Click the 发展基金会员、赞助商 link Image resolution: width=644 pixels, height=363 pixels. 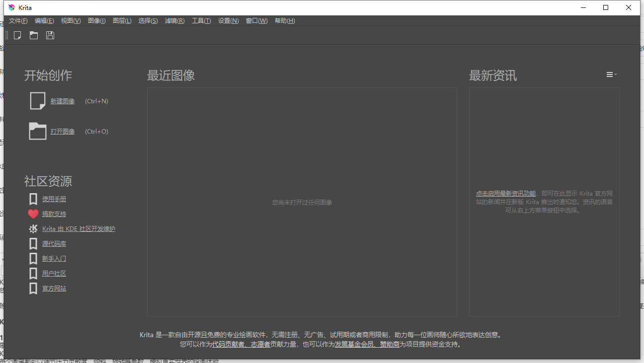(x=367, y=344)
